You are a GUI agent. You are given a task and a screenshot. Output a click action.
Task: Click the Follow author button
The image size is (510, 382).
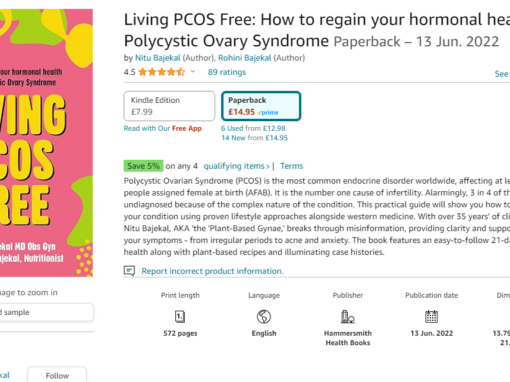[x=57, y=375]
